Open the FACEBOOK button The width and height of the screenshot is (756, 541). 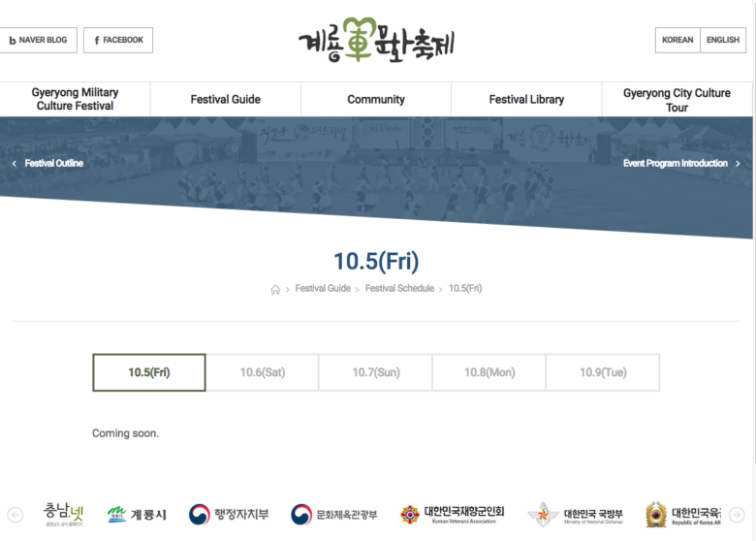[x=118, y=41]
